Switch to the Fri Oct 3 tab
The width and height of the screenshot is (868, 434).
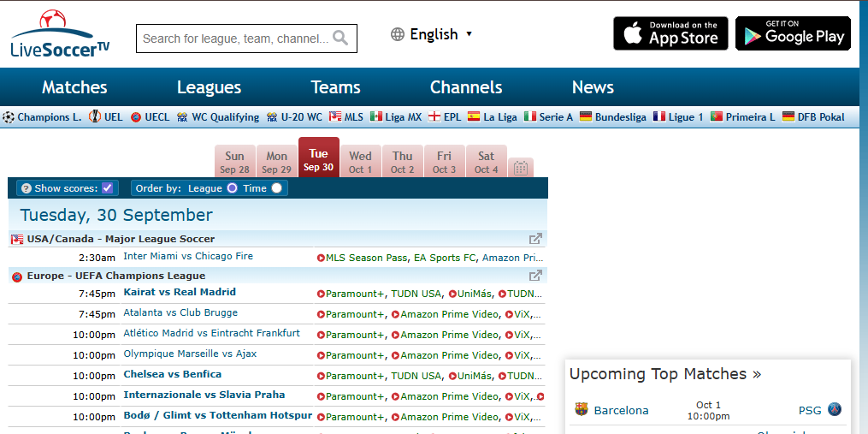445,162
